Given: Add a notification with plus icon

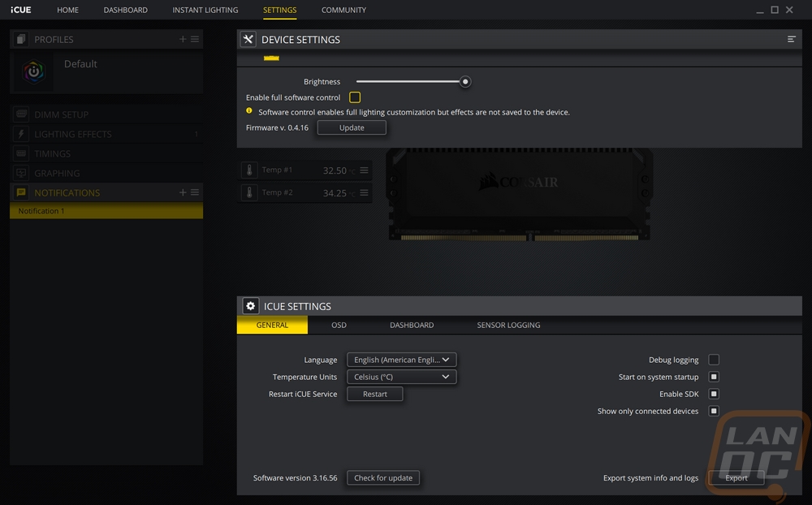Looking at the screenshot, I should point(183,192).
